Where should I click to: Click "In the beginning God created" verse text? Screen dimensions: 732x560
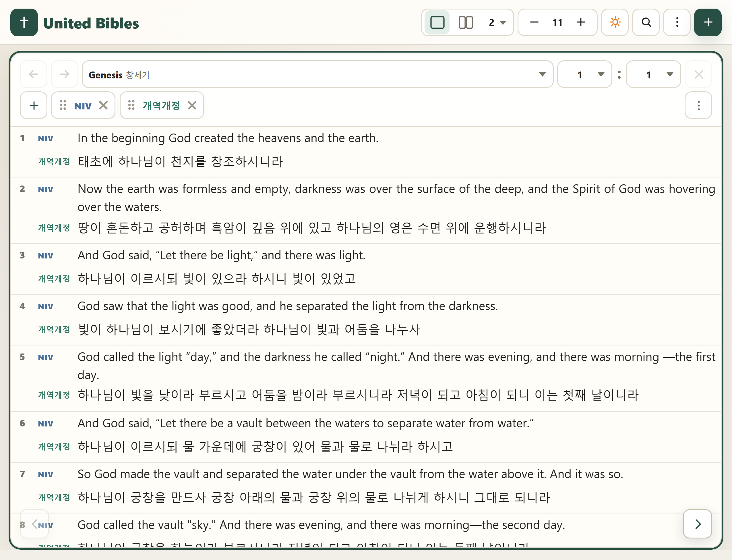228,138
